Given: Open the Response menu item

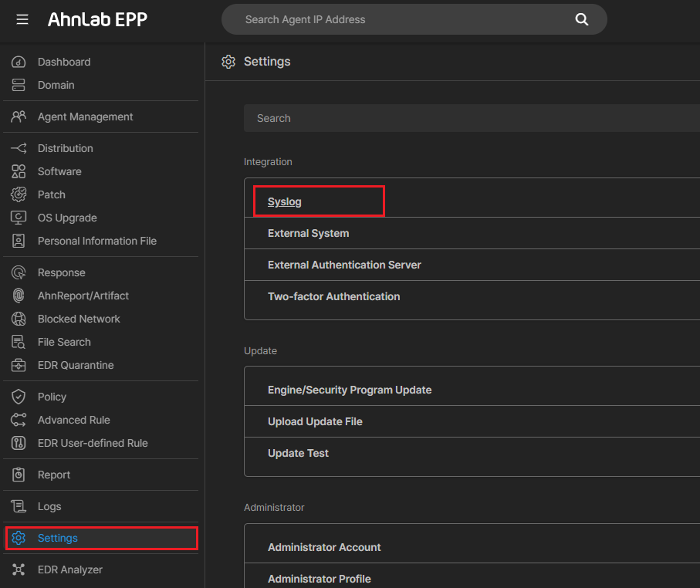Looking at the screenshot, I should click(x=61, y=273).
